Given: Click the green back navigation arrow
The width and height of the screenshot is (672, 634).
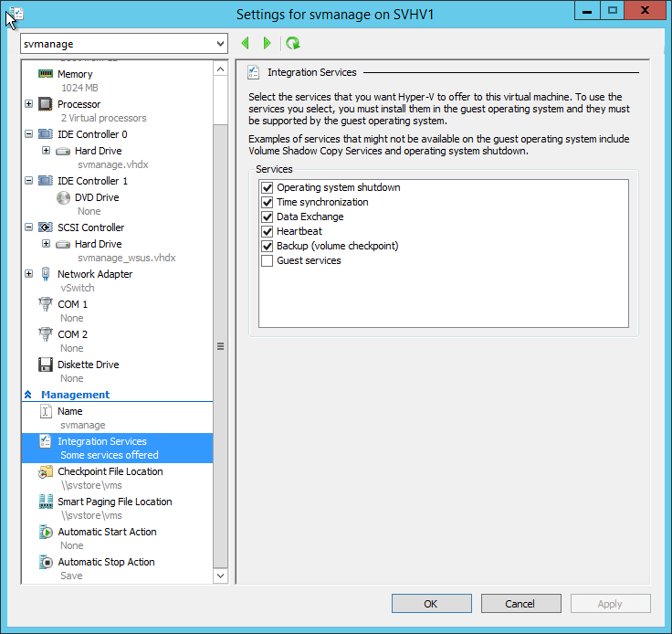Looking at the screenshot, I should pos(245,43).
